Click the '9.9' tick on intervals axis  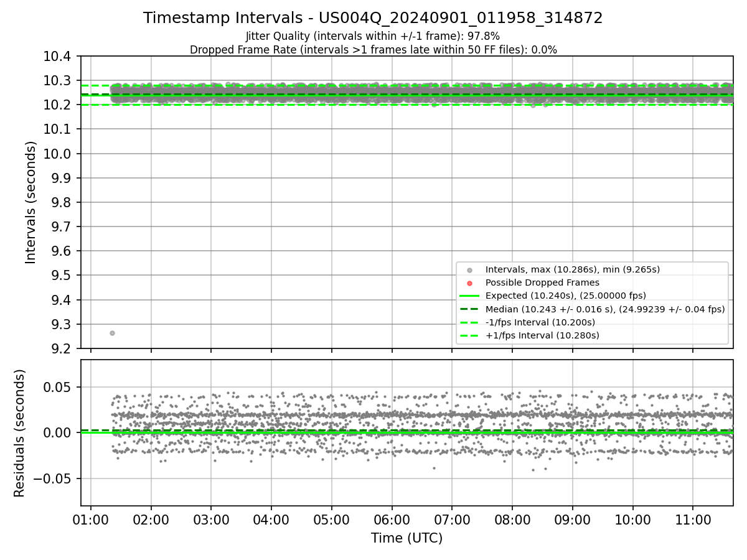click(x=62, y=179)
